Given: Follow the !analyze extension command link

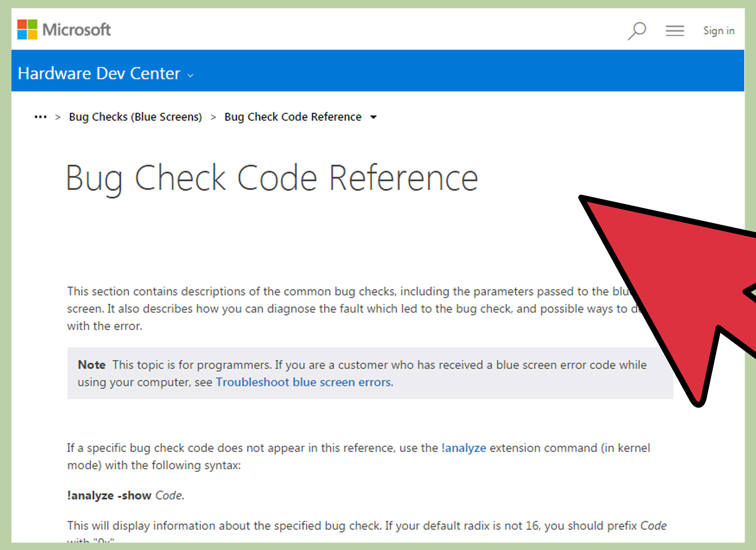Looking at the screenshot, I should (x=464, y=448).
